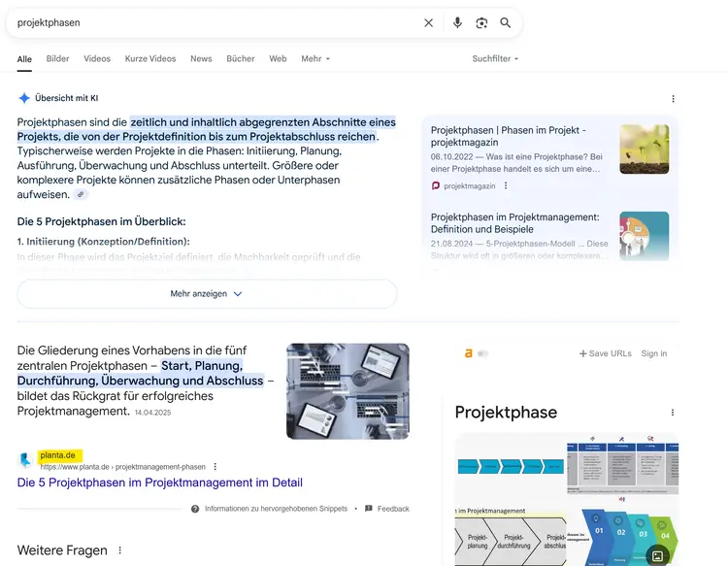The image size is (728, 566).
Task: Open three-dot menu next to Projektphase heading
Action: click(x=673, y=413)
